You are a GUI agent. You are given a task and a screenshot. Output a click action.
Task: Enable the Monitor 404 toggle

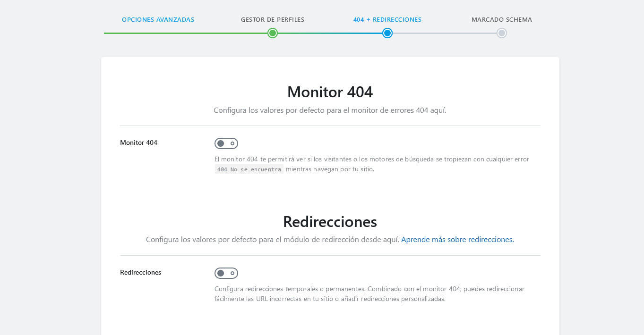226,143
